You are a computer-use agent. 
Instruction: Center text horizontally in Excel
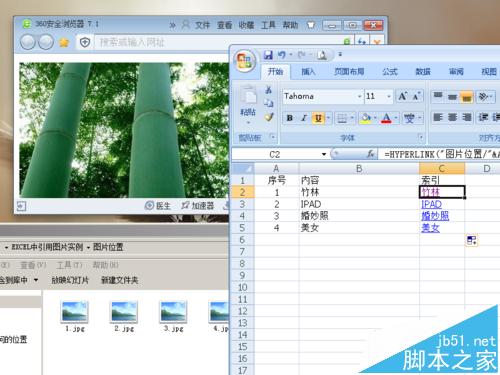(452, 118)
